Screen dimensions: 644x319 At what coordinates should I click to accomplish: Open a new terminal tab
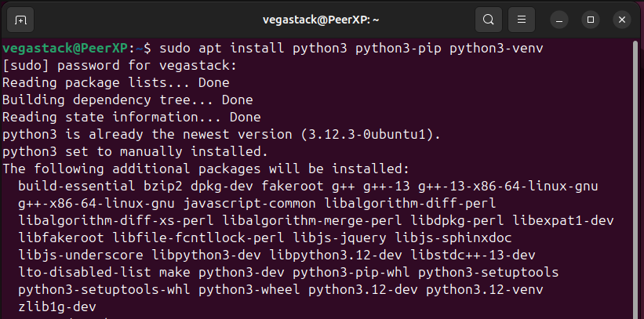click(x=20, y=19)
